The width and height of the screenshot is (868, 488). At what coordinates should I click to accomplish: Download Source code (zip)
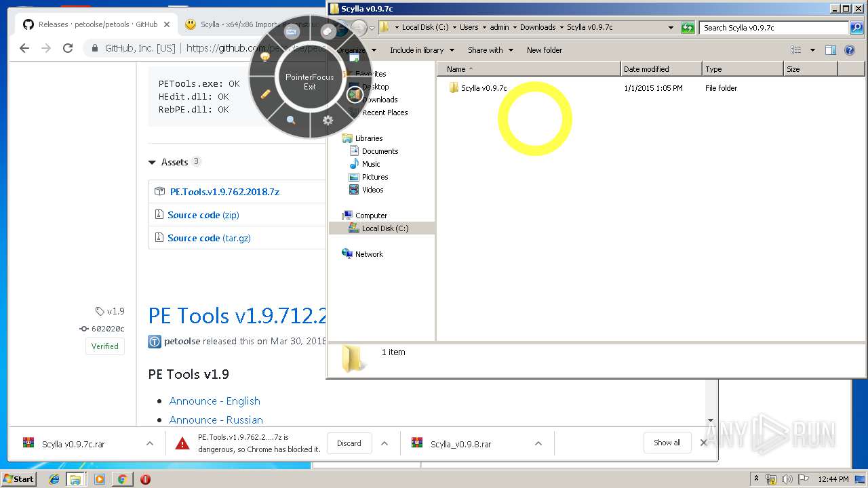pyautogui.click(x=203, y=215)
